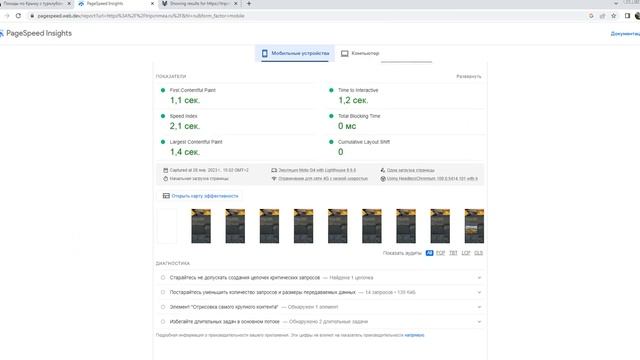Select the mobile devices report tab
Image resolution: width=640 pixels, height=360 pixels.
[x=295, y=53]
